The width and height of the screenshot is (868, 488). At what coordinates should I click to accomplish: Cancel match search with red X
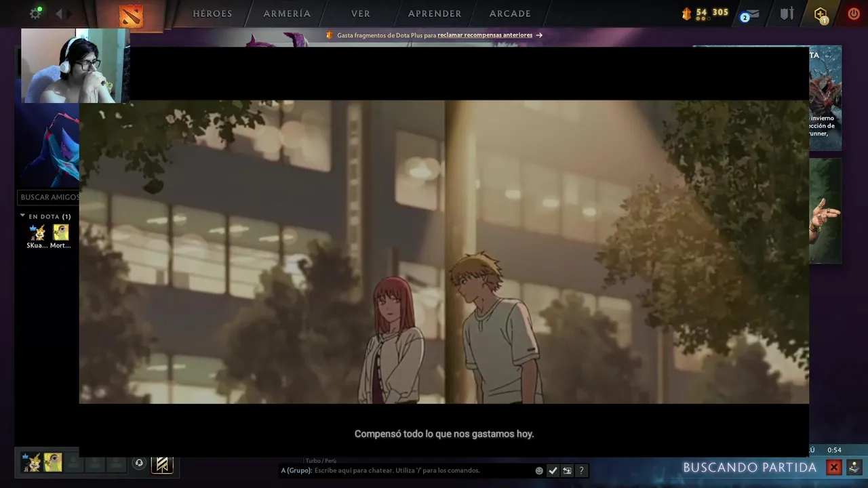[x=834, y=467]
